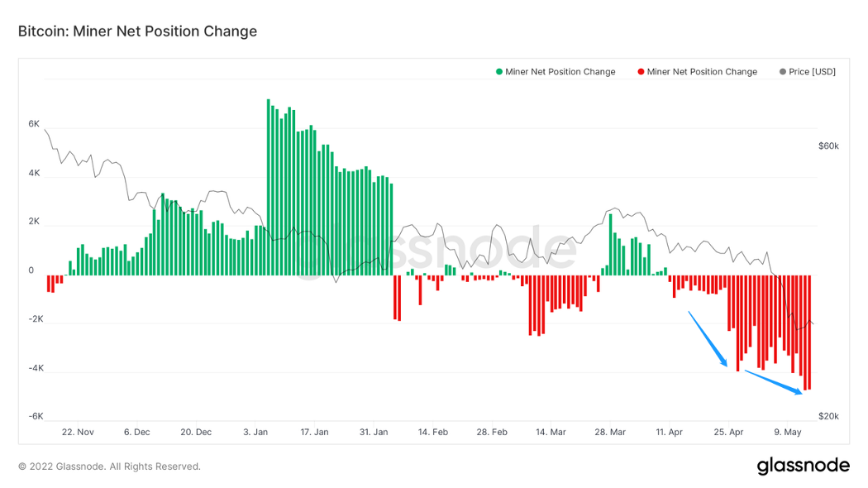Select the 14. Mar date label
Screen dimensions: 868x488
point(551,432)
